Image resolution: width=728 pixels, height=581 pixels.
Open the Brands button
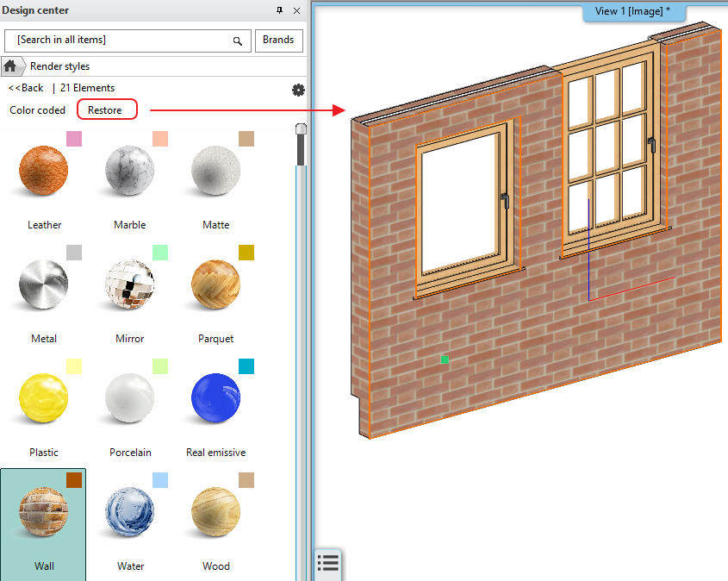[278, 41]
